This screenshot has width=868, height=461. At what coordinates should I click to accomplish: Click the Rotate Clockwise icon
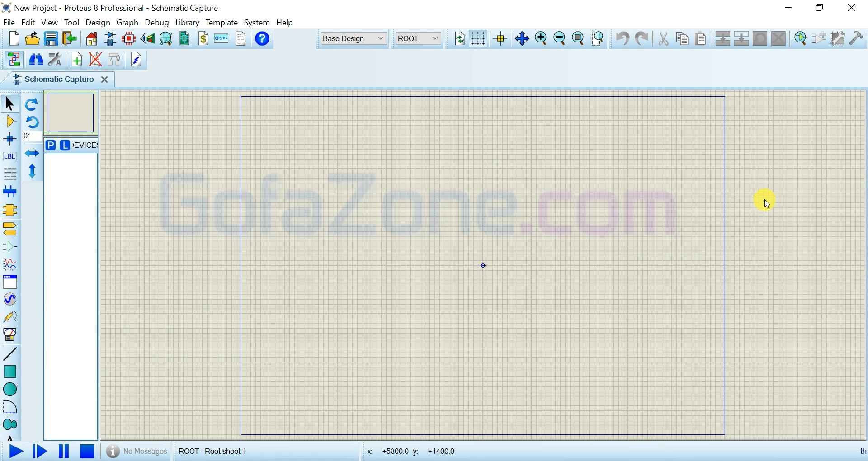[x=32, y=104]
